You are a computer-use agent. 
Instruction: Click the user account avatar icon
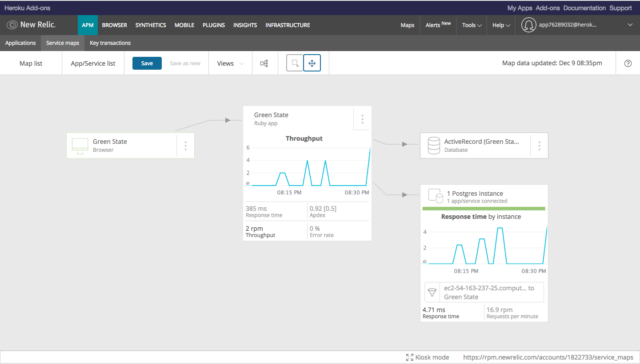pyautogui.click(x=528, y=25)
